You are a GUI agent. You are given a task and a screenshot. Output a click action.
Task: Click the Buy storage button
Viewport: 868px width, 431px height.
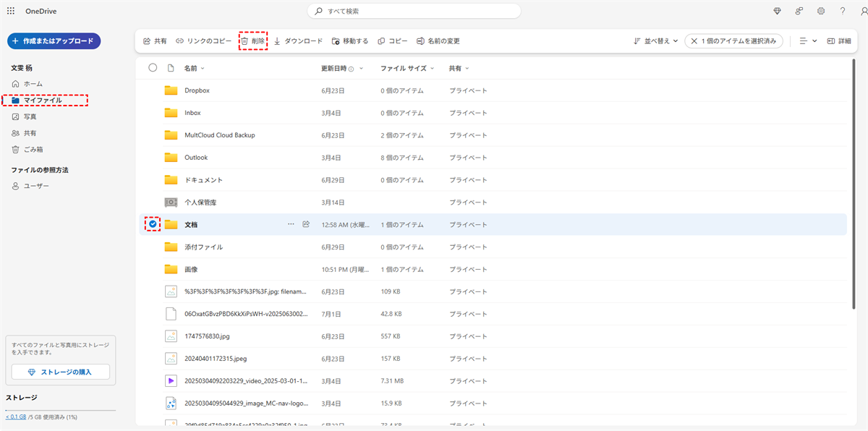[61, 372]
